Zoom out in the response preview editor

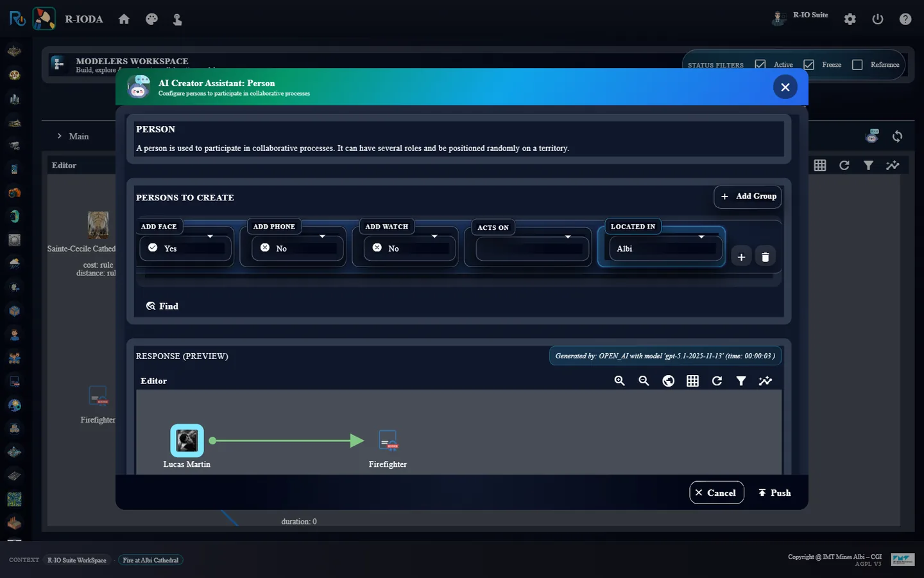click(x=644, y=381)
